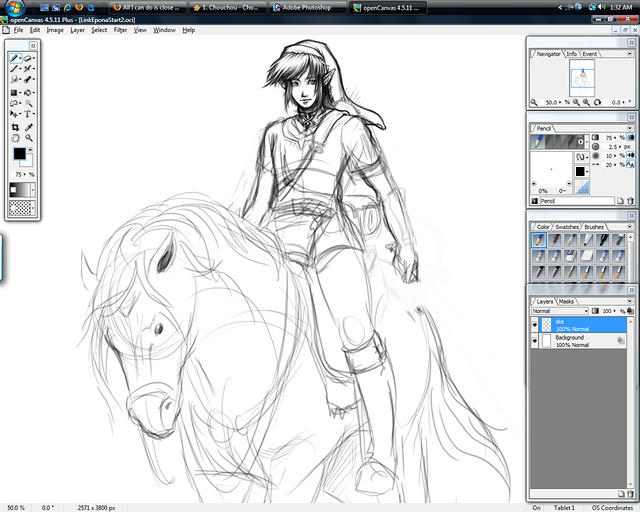The height and width of the screenshot is (512, 640).
Task: Click delete brush trash icon in Pencil panel
Action: point(630,200)
